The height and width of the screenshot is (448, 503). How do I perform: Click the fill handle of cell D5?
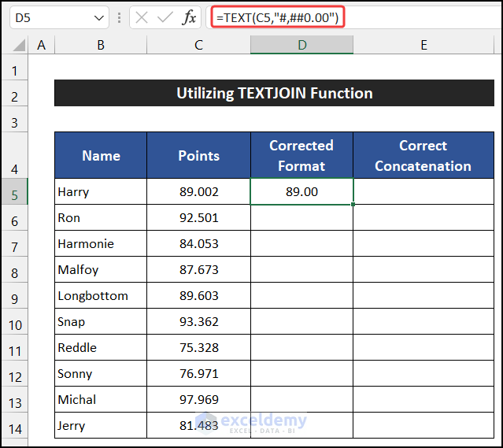(353, 205)
